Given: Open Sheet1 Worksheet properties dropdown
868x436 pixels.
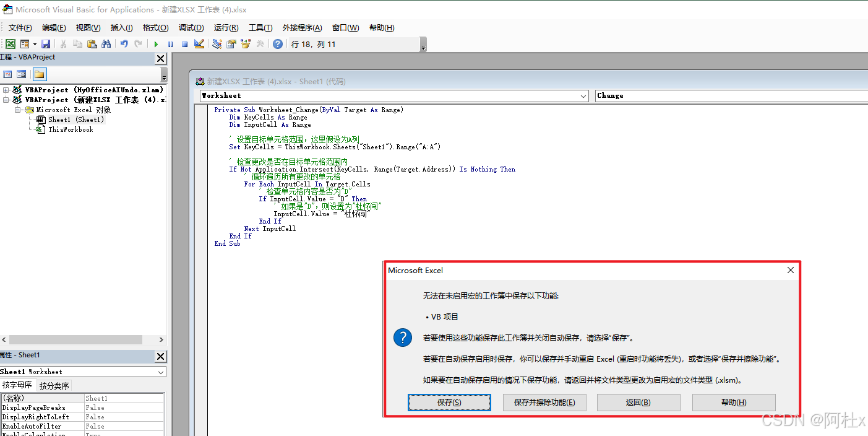Looking at the screenshot, I should point(161,372).
